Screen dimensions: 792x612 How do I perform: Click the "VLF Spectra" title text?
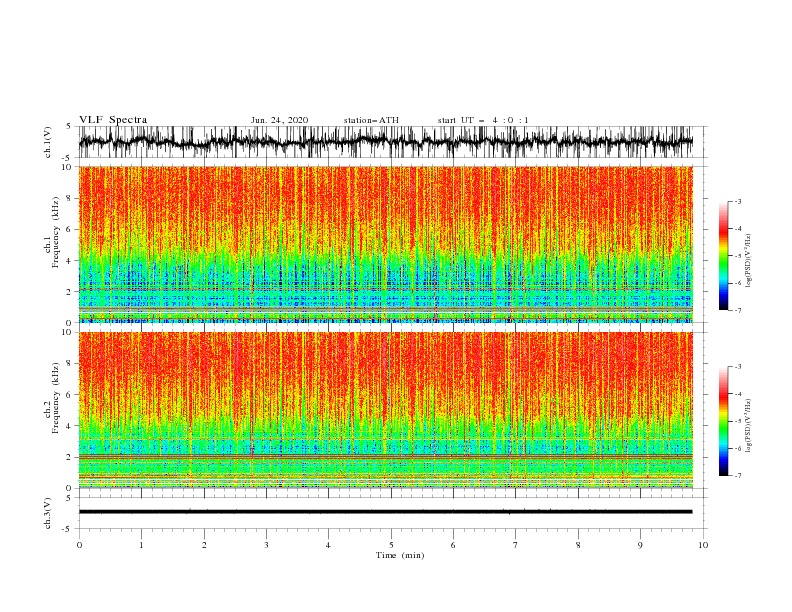113,120
